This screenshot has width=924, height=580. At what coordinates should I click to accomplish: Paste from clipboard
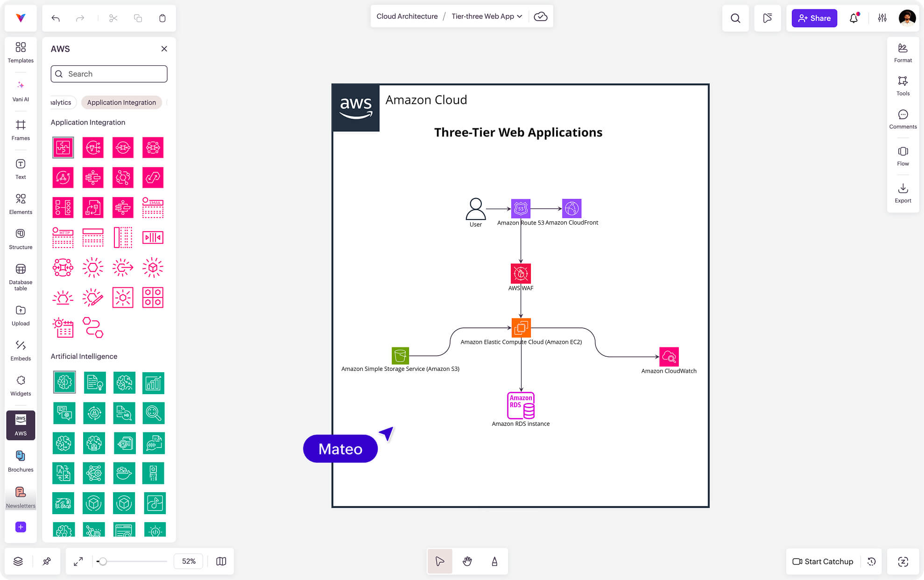[x=162, y=18]
